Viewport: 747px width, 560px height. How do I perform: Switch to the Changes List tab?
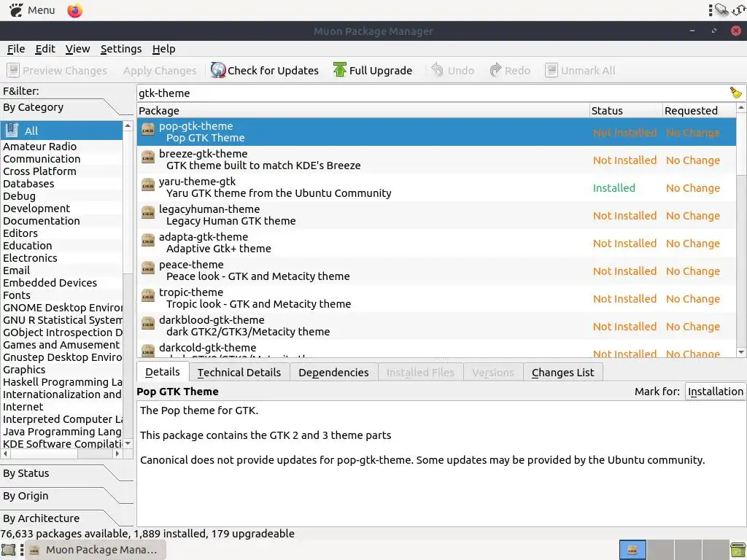tap(562, 373)
